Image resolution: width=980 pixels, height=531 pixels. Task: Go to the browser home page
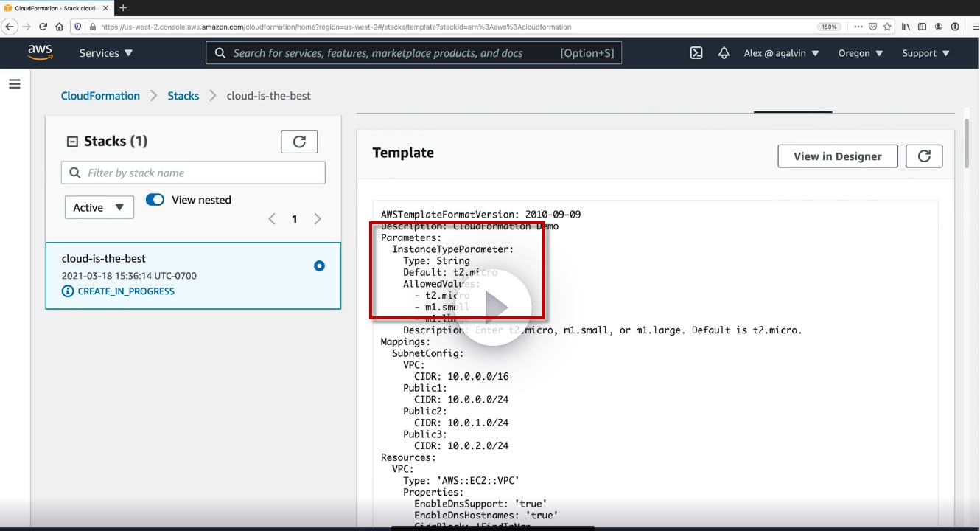coord(59,27)
